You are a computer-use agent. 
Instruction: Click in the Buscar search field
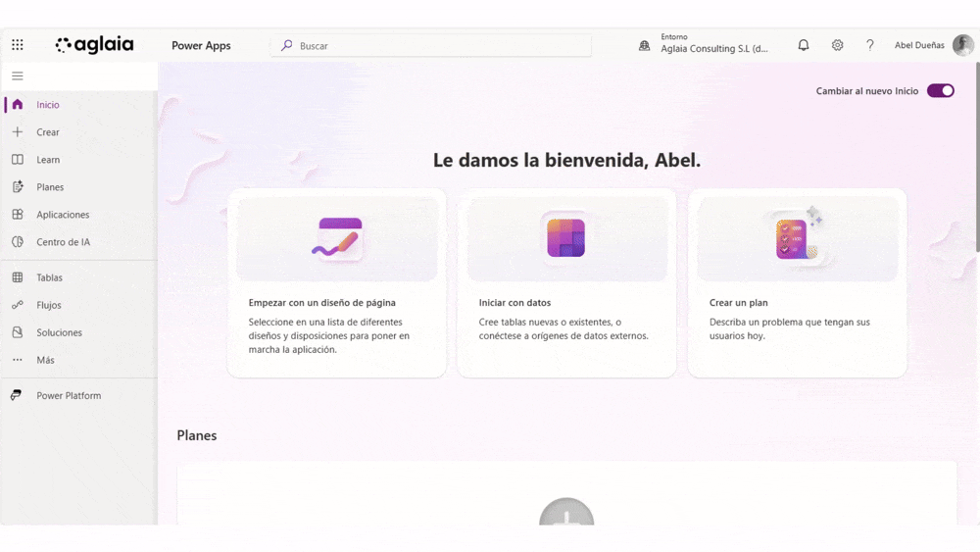pyautogui.click(x=431, y=46)
